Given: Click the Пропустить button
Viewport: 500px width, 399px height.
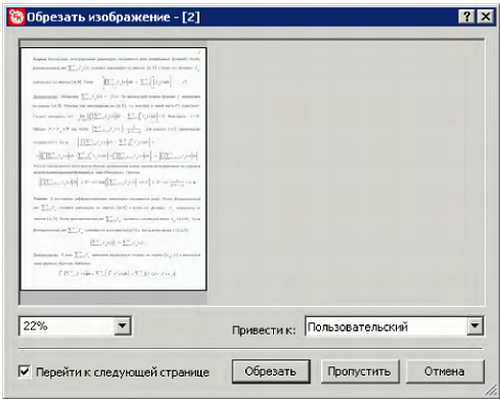Looking at the screenshot, I should pyautogui.click(x=360, y=371).
